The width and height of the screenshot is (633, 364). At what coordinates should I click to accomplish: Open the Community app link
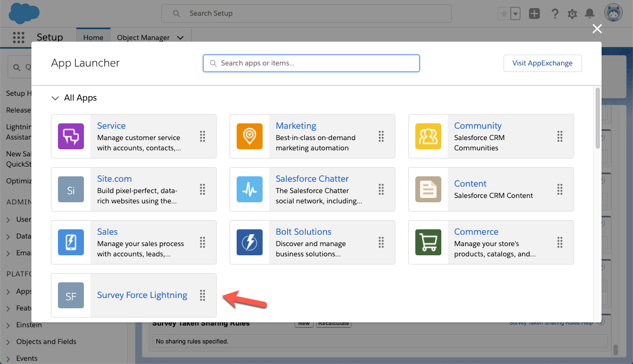[x=478, y=126]
